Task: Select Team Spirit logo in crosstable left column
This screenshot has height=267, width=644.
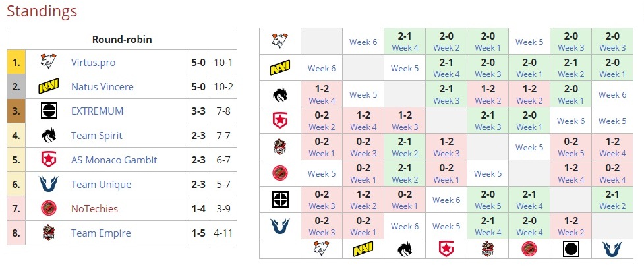Action: tap(280, 95)
